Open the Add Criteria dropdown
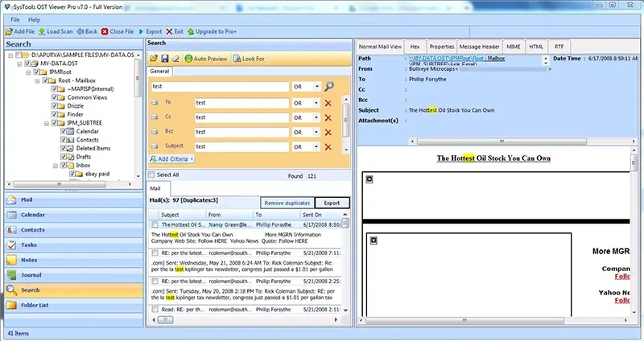 pos(172,159)
